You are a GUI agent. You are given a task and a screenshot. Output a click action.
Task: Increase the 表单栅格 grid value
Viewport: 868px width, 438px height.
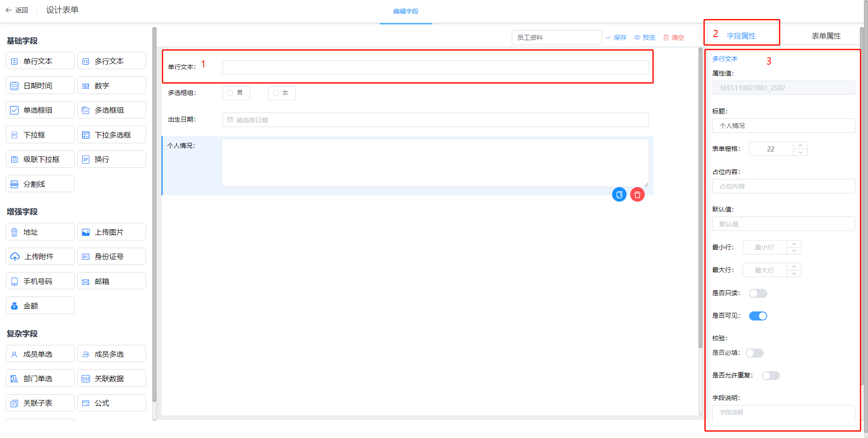pyautogui.click(x=800, y=146)
